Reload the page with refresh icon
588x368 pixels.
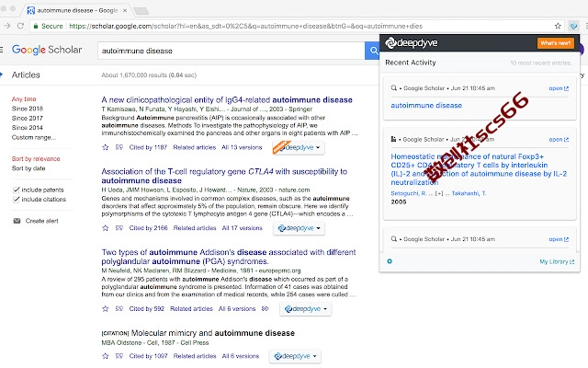tap(20, 26)
